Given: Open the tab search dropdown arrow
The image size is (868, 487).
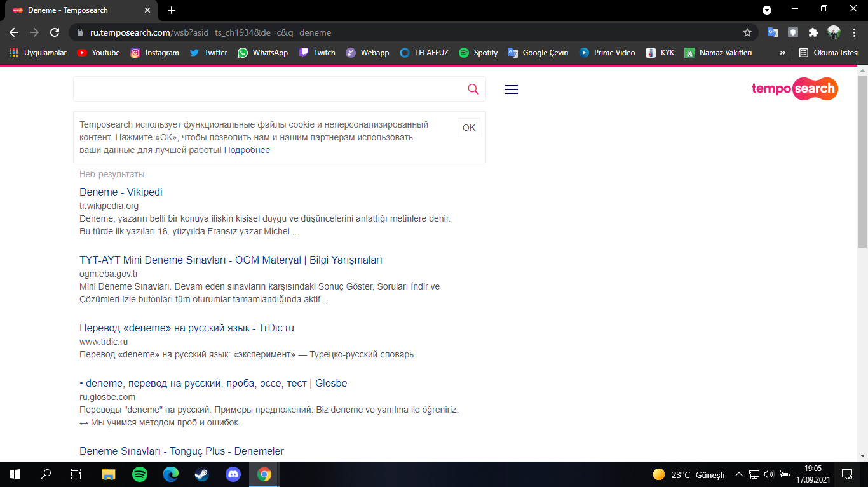Looking at the screenshot, I should [x=767, y=10].
